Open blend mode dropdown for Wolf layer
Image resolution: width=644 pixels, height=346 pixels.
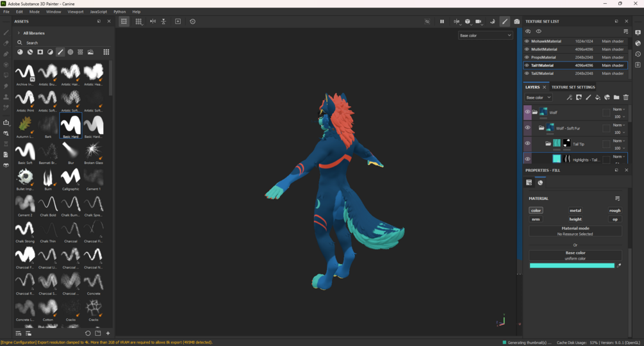click(x=619, y=110)
